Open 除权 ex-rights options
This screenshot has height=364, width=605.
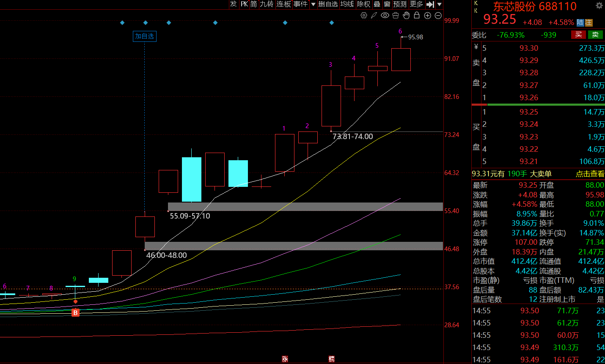coord(364,4)
